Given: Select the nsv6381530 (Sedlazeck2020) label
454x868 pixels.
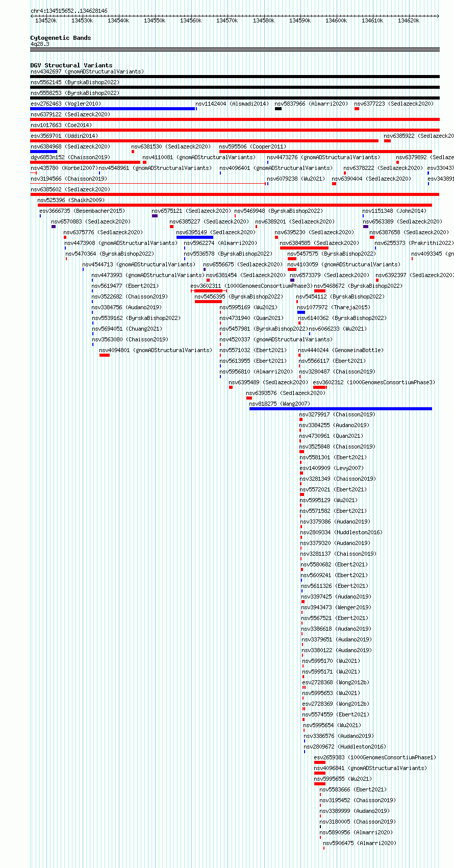Looking at the screenshot, I should pyautogui.click(x=170, y=146).
